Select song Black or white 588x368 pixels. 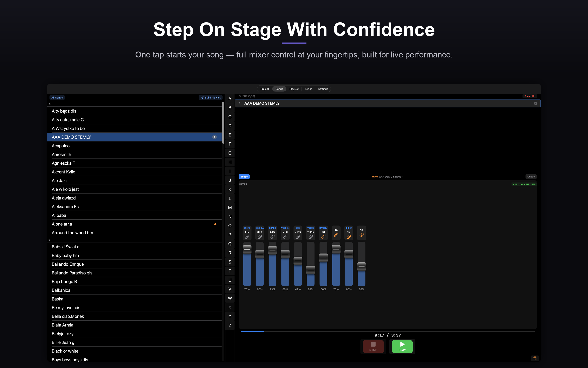point(134,351)
